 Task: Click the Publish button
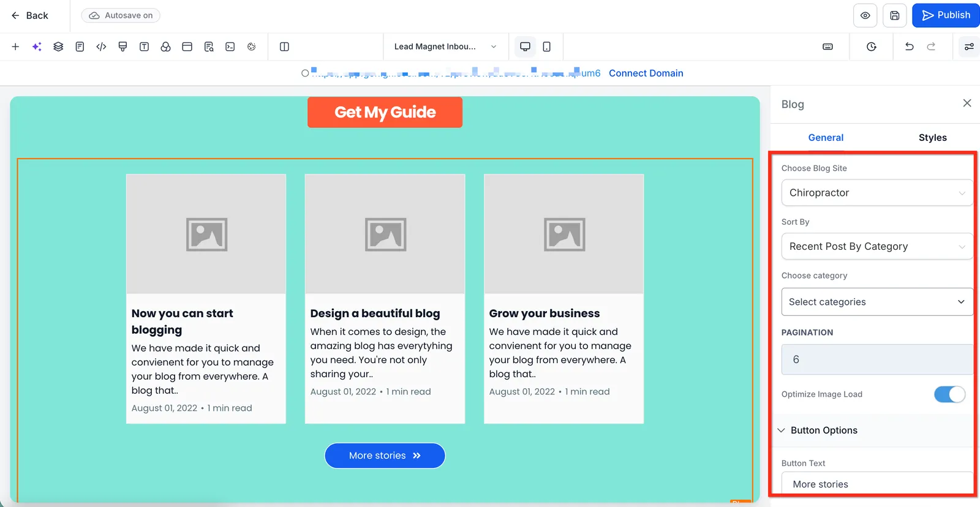946,15
